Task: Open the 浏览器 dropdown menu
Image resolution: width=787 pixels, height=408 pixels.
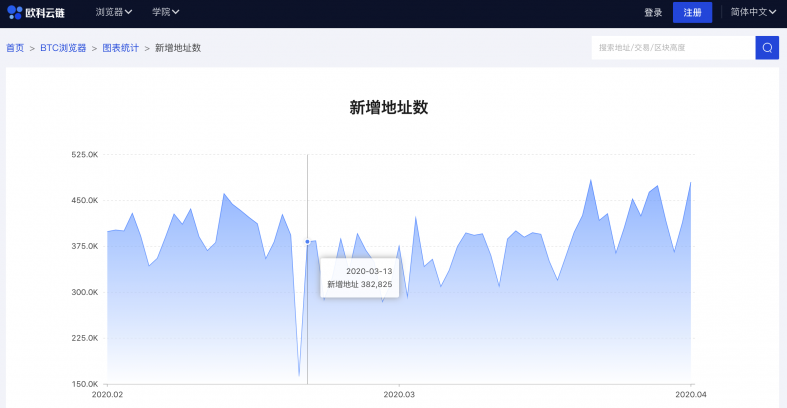Action: (x=114, y=12)
